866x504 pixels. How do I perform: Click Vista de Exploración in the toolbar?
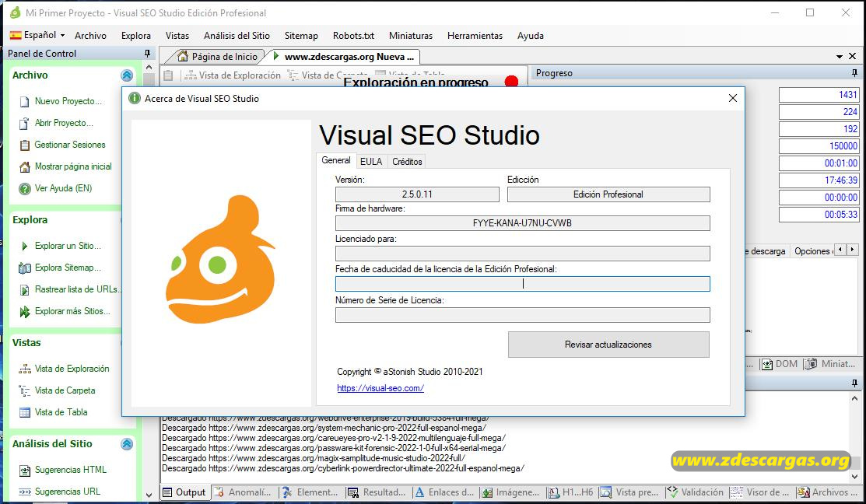(233, 75)
